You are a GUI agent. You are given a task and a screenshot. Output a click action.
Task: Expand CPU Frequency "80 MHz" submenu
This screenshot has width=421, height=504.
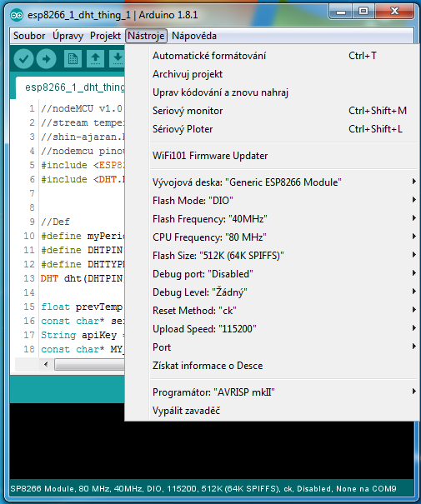(272, 237)
